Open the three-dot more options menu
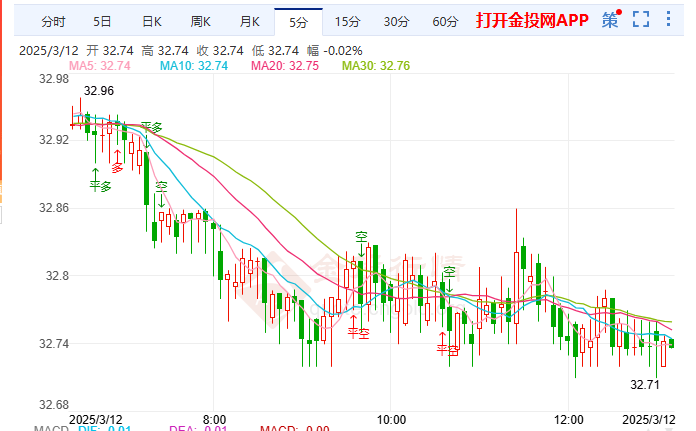This screenshot has width=696, height=431. click(668, 19)
